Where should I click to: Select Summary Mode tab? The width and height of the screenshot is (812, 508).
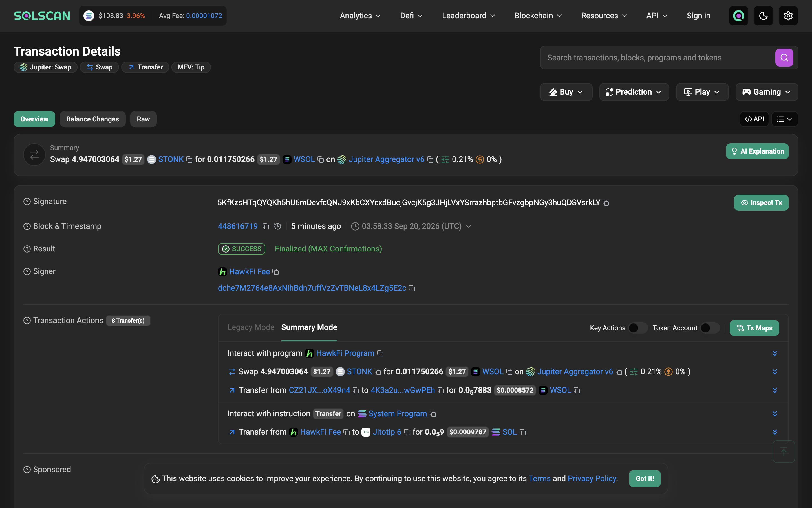tap(309, 328)
